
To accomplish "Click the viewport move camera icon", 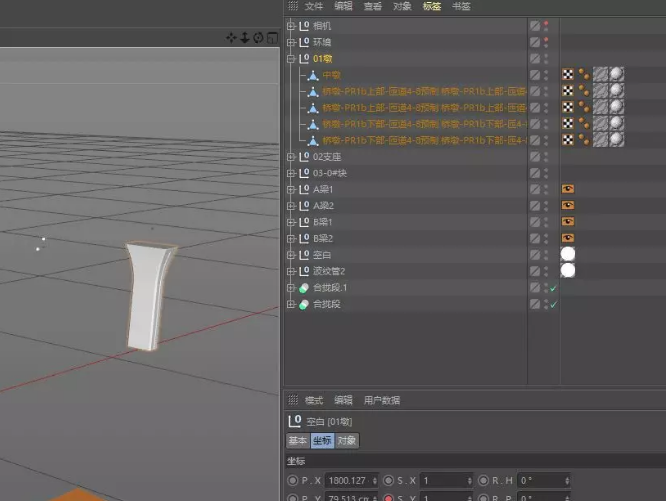I will coord(231,38).
